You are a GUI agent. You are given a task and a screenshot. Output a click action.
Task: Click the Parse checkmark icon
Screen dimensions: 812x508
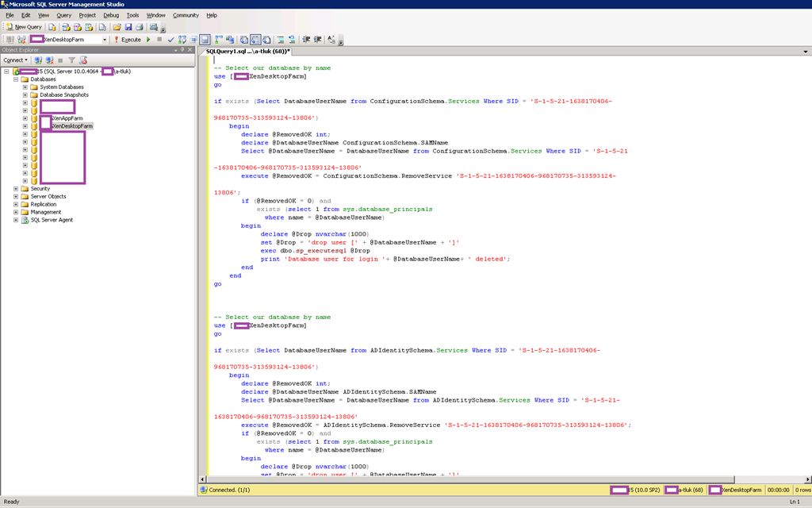(x=170, y=39)
